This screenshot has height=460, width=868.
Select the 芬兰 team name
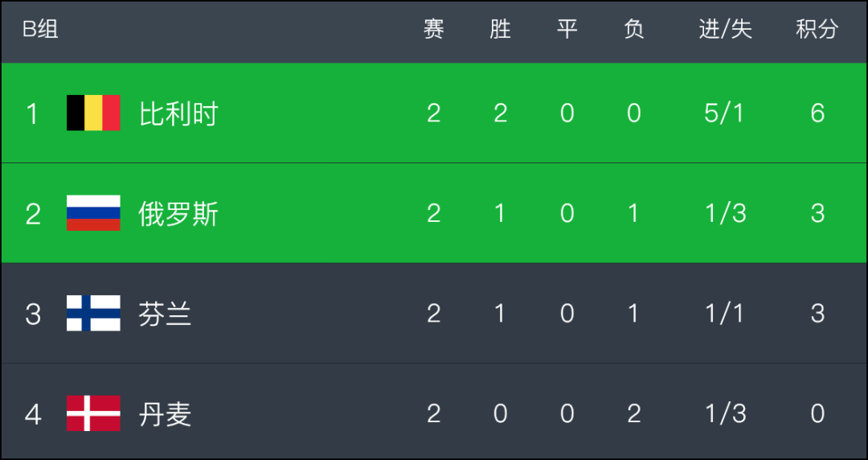point(165,314)
